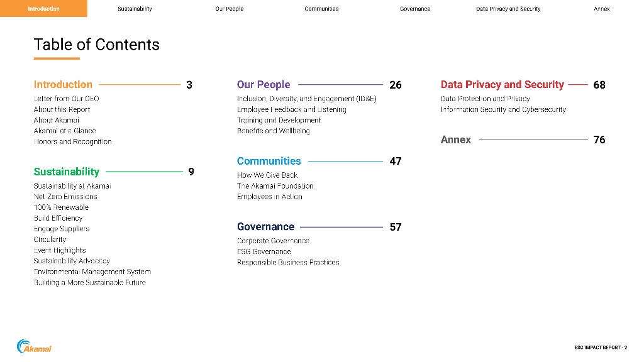Jump to Annex heading on page 76
This screenshot has width=644, height=362.
click(456, 140)
